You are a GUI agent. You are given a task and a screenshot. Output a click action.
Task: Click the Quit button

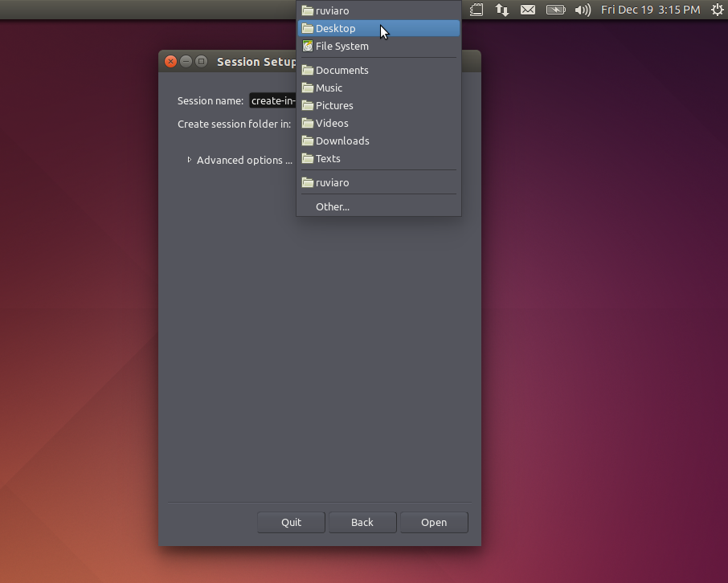[291, 522]
